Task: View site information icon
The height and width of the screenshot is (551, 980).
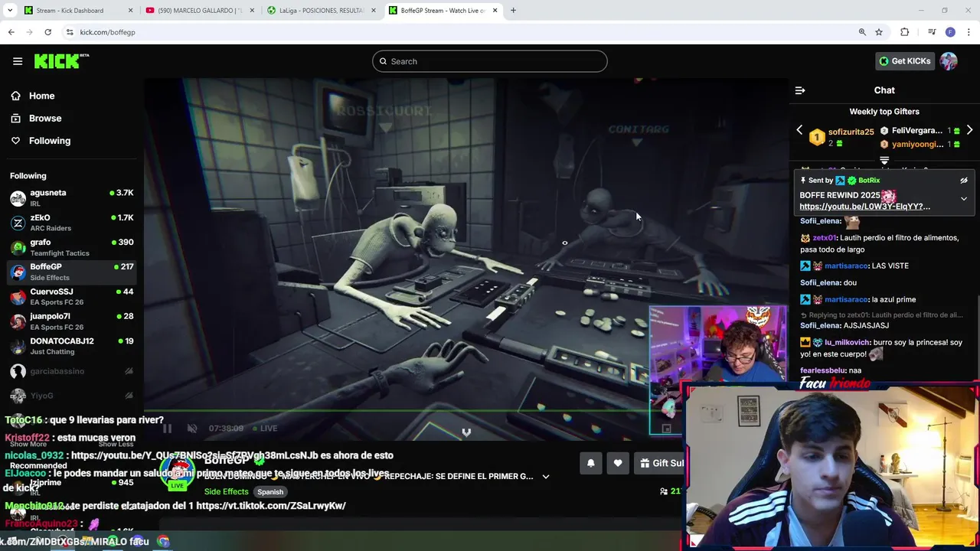Action: click(x=70, y=32)
